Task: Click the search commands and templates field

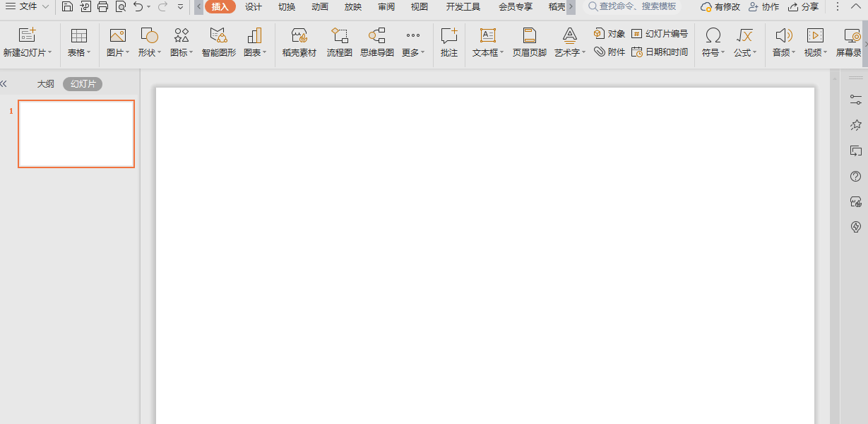Action: click(633, 6)
